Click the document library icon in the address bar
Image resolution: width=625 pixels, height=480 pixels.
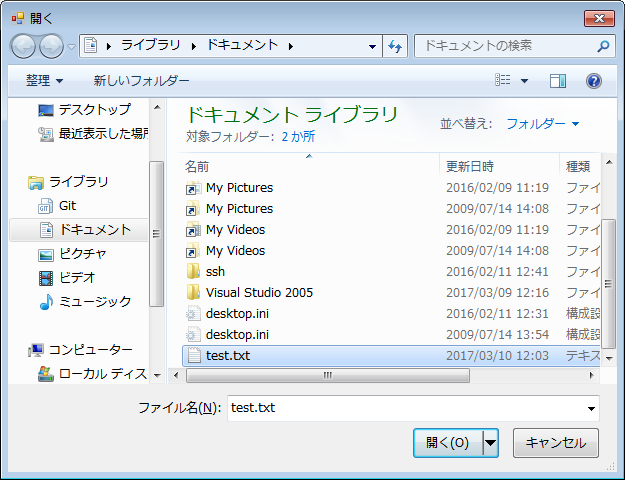tap(91, 46)
